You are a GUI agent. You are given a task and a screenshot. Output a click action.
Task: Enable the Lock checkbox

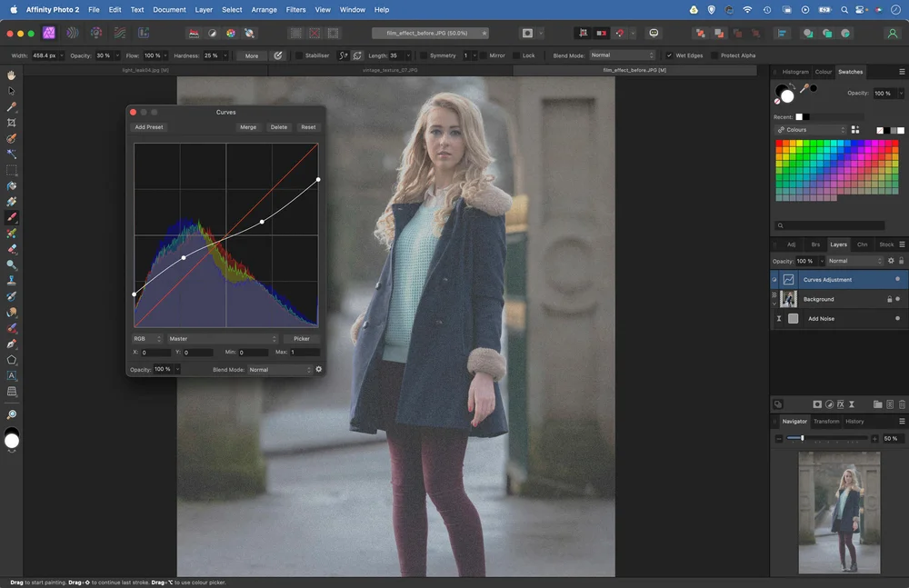(x=516, y=55)
